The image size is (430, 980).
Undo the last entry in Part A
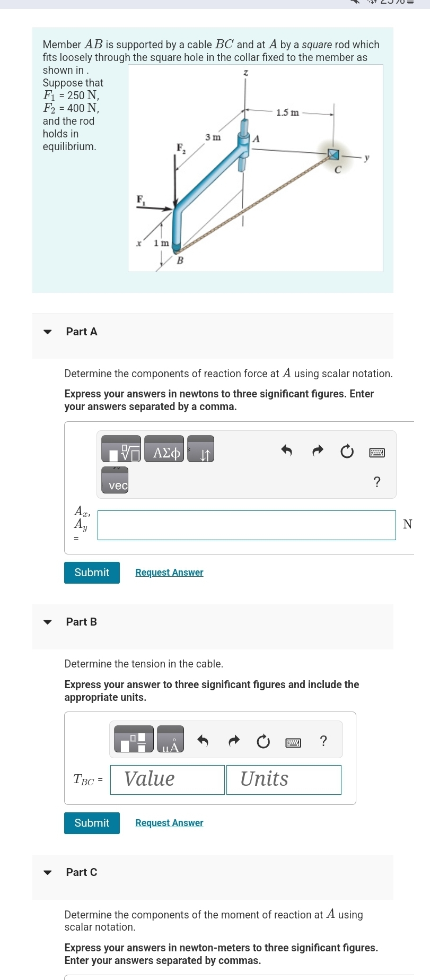point(287,452)
